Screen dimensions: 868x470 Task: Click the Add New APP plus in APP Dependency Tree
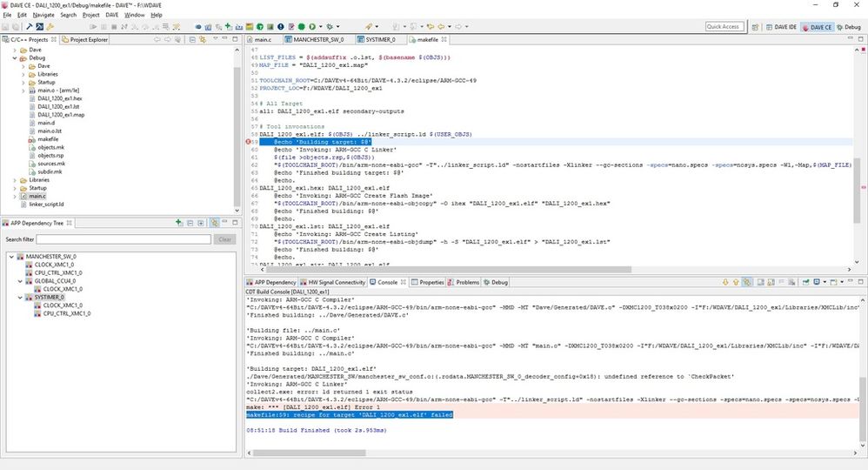pyautogui.click(x=179, y=223)
